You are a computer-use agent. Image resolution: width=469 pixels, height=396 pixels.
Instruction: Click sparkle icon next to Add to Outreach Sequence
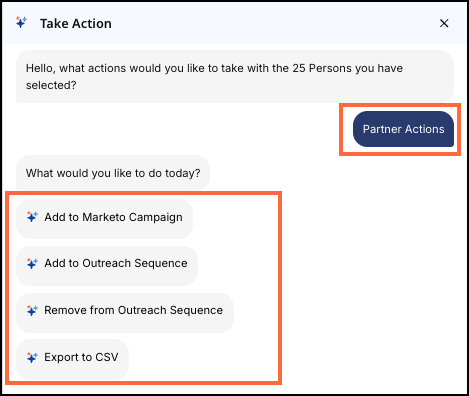point(32,263)
